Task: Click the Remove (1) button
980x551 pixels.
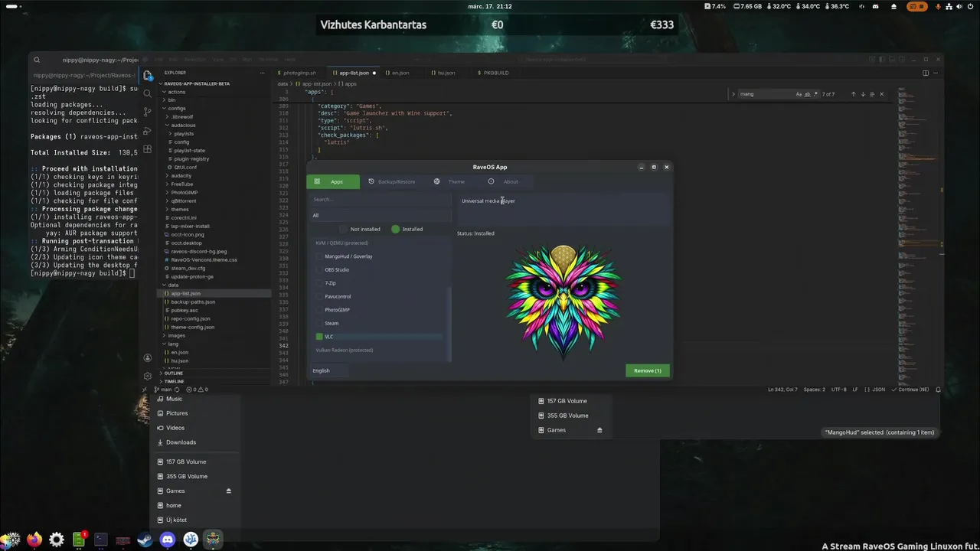Action: point(648,370)
